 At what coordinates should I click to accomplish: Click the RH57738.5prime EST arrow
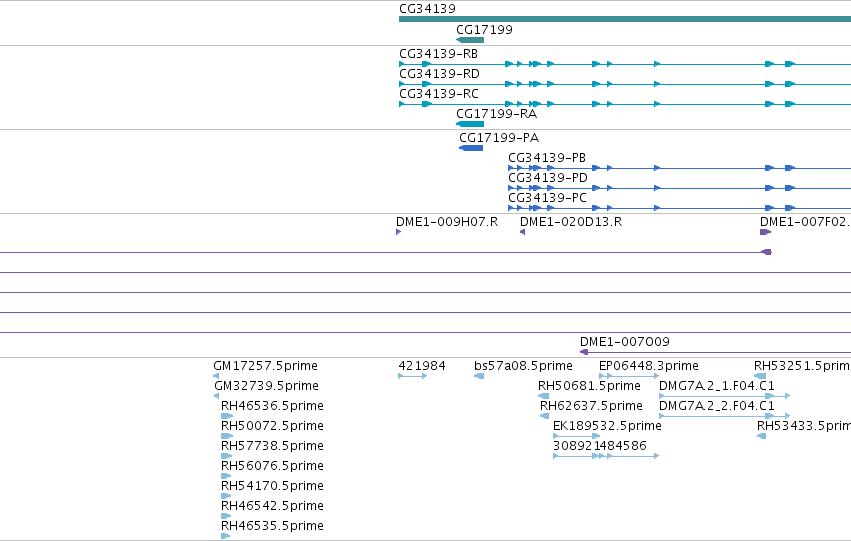point(226,456)
